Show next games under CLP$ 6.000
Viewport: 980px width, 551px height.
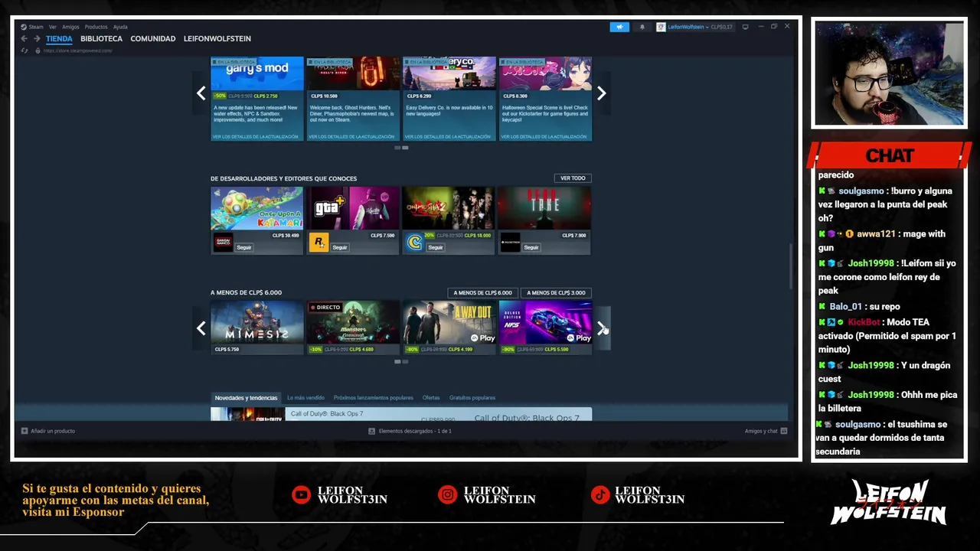(602, 328)
